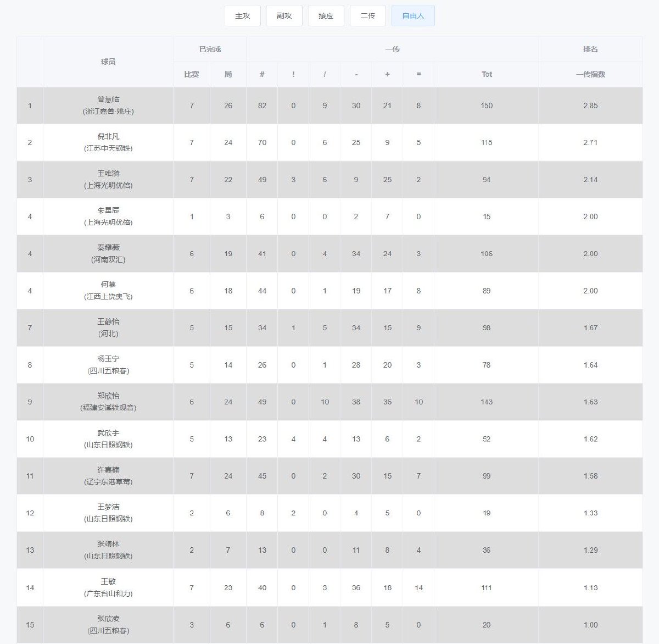Sort by the 一传指数 column header

click(x=590, y=74)
